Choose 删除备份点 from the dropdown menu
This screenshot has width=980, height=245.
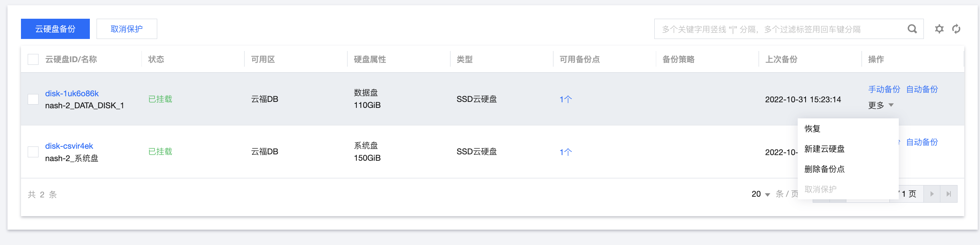pos(824,169)
